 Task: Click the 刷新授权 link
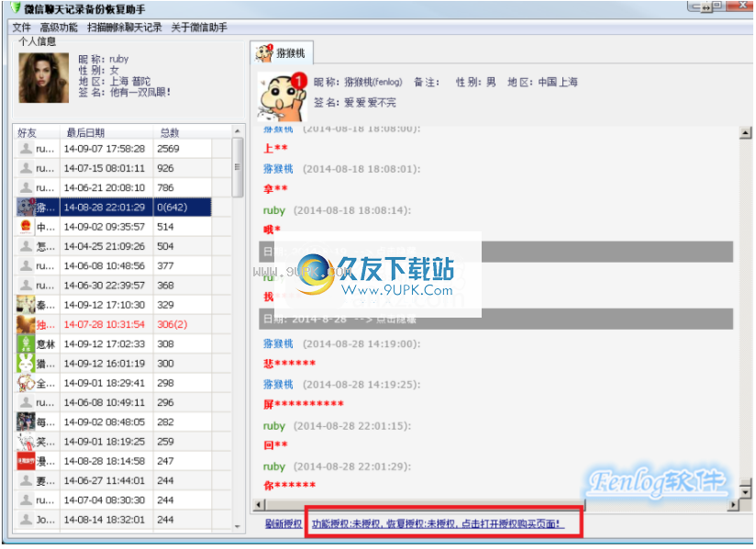[283, 524]
